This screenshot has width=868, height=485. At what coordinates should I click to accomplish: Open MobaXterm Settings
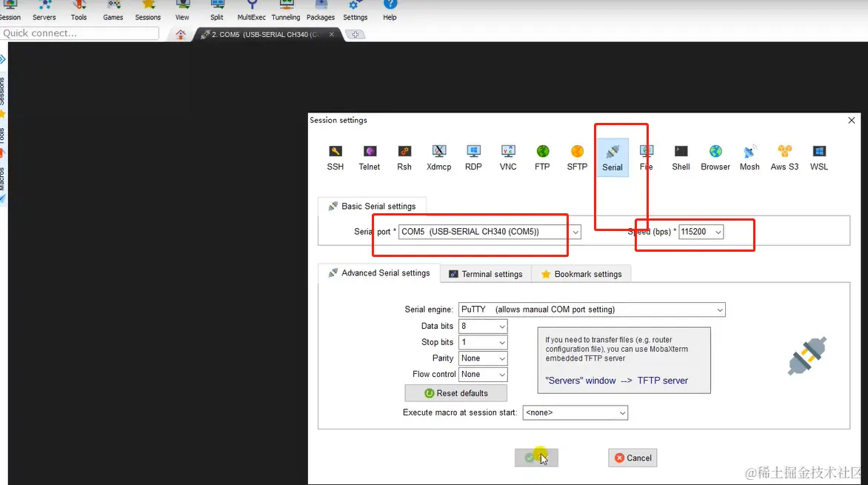355,10
